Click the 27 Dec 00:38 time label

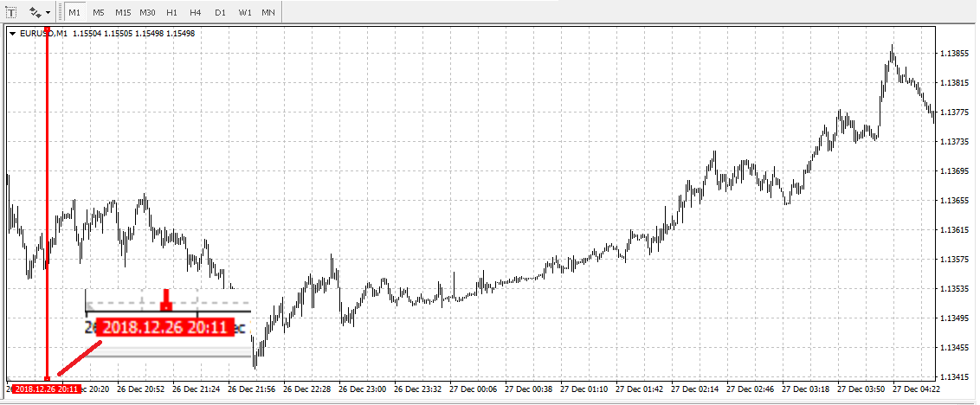pos(529,389)
